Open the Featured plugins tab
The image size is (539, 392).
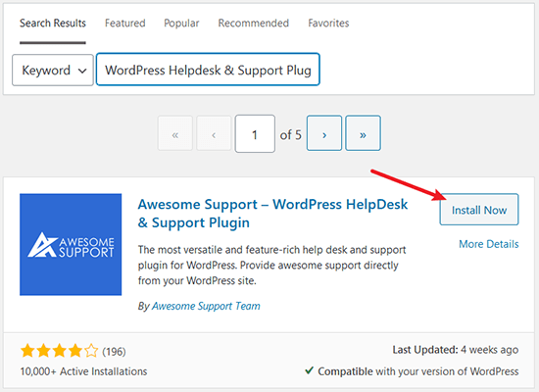pyautogui.click(x=125, y=24)
